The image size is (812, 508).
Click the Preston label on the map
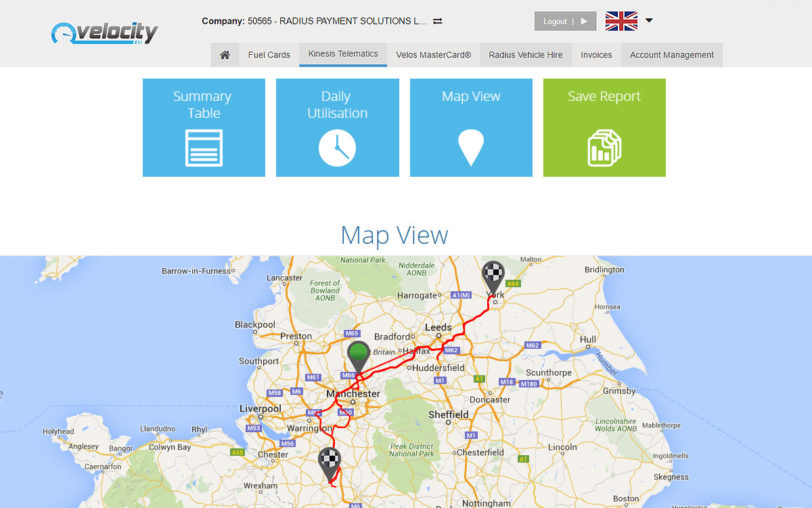[296, 336]
